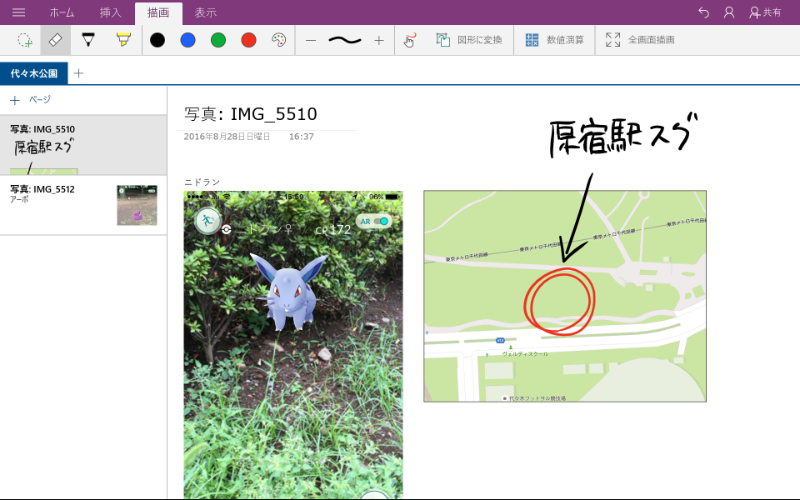Viewport: 800px width, 500px height.
Task: Decrease pen thickness with minus button
Action: pos(311,40)
